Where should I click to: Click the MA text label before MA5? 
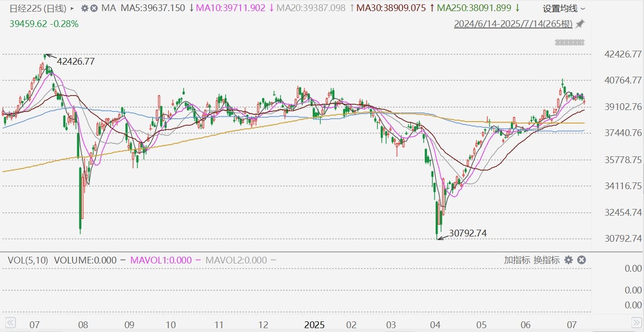(x=109, y=8)
